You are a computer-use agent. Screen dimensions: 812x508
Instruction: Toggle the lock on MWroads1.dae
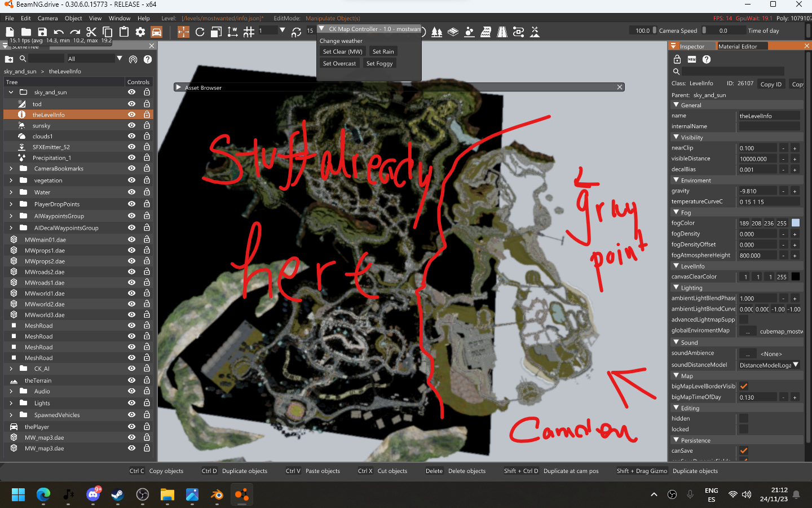pos(147,282)
